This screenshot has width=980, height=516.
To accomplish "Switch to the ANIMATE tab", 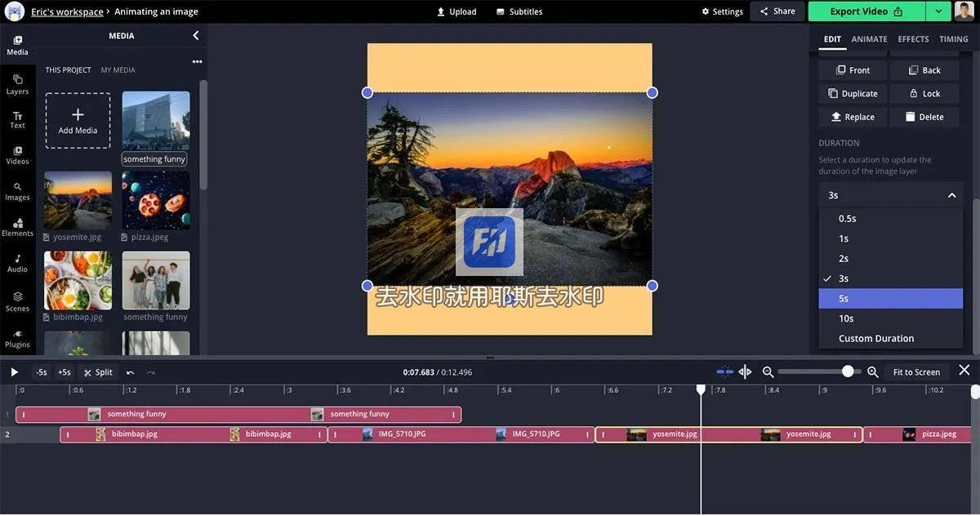I will click(x=869, y=39).
